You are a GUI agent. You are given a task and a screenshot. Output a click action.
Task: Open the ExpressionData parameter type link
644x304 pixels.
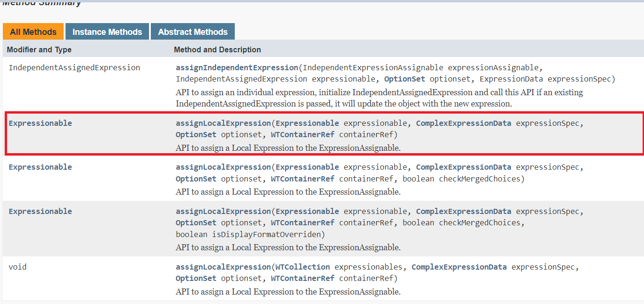(x=511, y=79)
